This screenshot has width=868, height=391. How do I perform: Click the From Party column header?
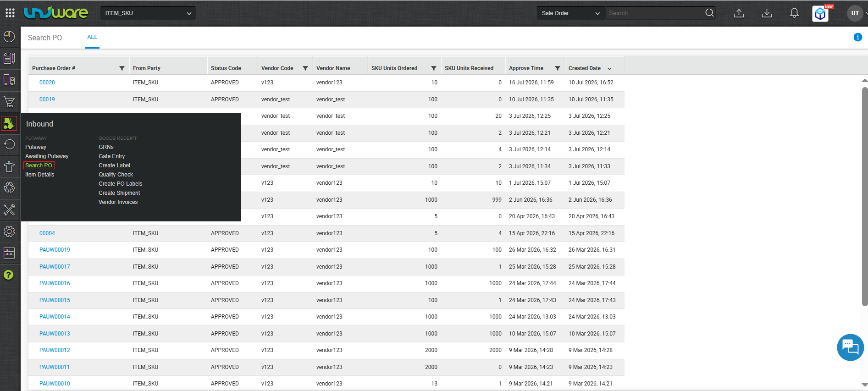147,68
